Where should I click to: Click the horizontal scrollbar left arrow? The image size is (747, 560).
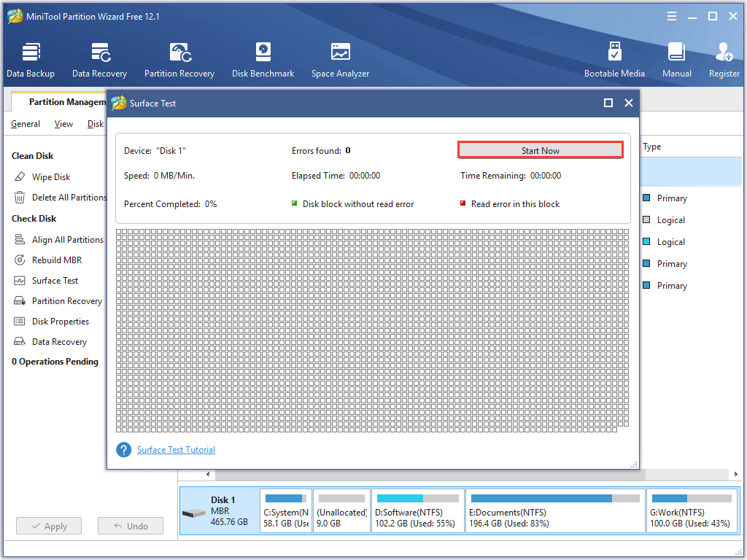point(208,474)
